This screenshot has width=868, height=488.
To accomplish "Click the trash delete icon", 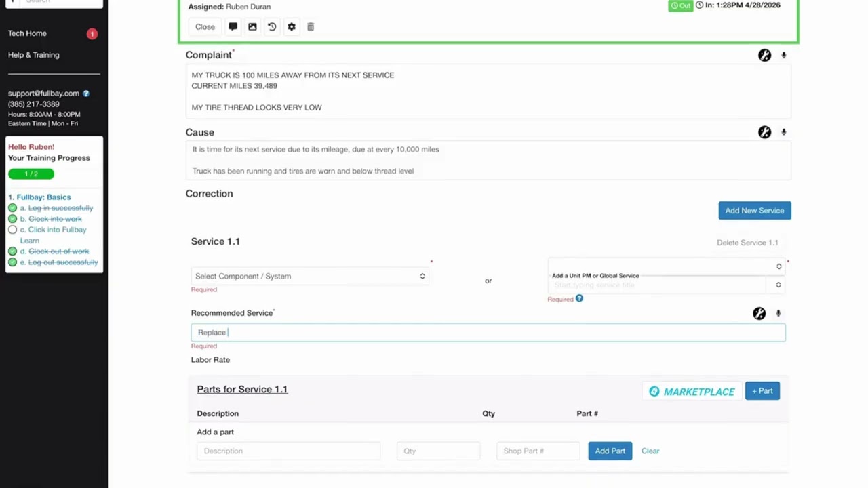I will 311,26.
